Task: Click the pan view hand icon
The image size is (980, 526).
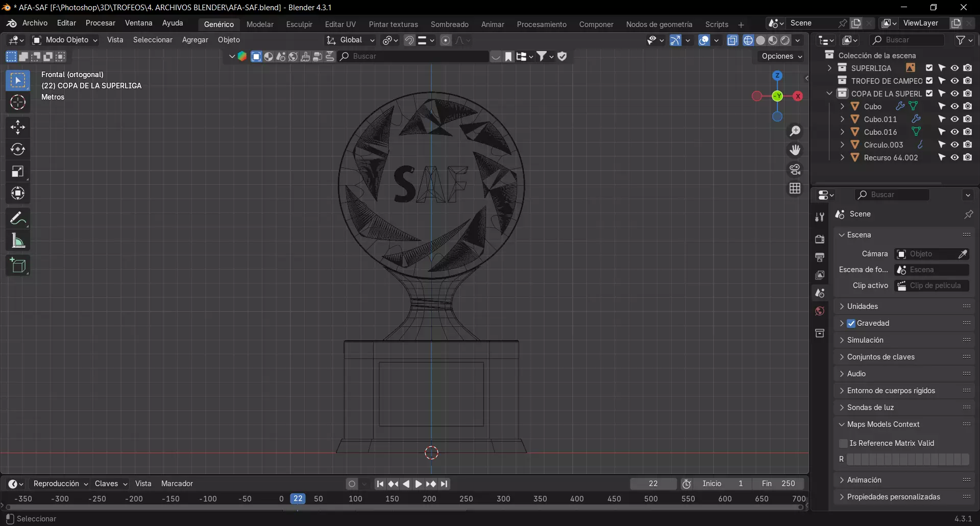Action: (x=795, y=150)
